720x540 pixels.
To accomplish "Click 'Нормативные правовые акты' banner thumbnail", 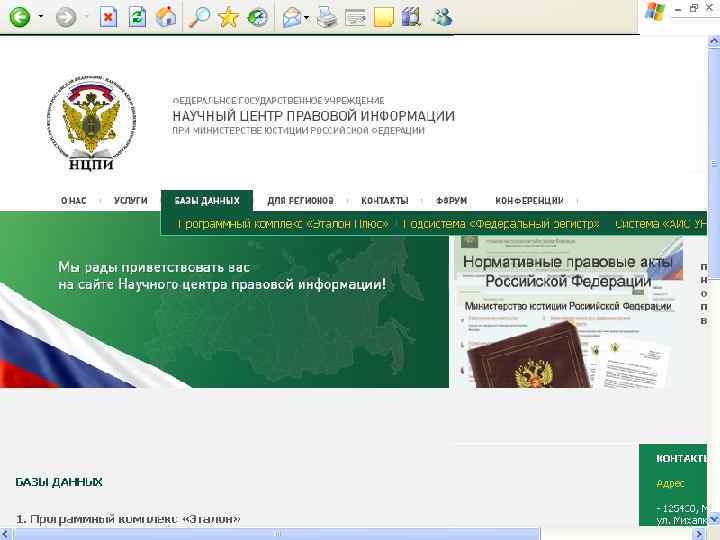I will [568, 312].
